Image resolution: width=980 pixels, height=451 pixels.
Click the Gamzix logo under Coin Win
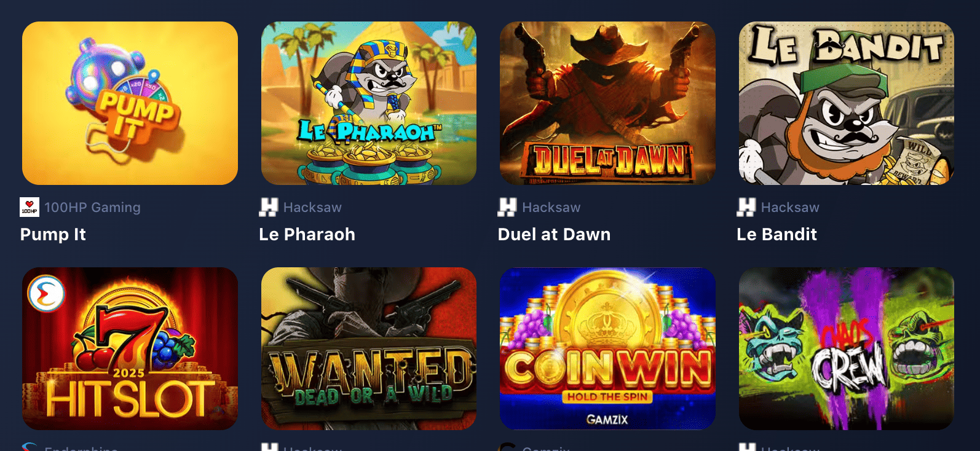[507, 447]
